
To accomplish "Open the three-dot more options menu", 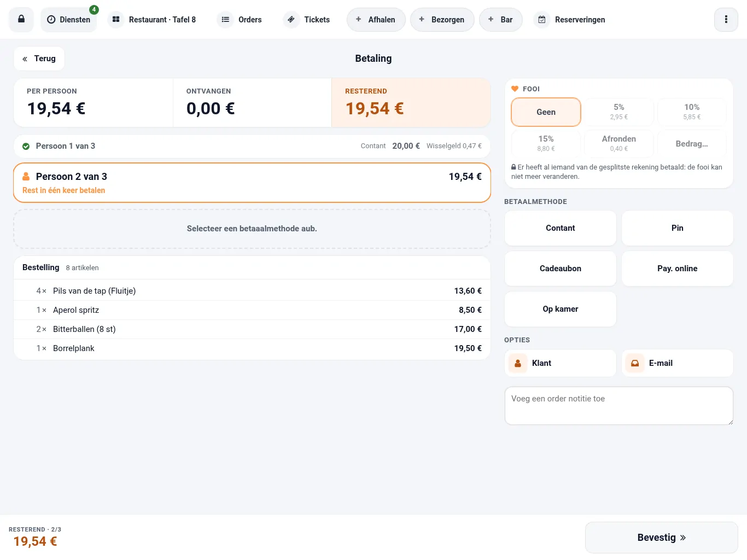I will coord(726,20).
